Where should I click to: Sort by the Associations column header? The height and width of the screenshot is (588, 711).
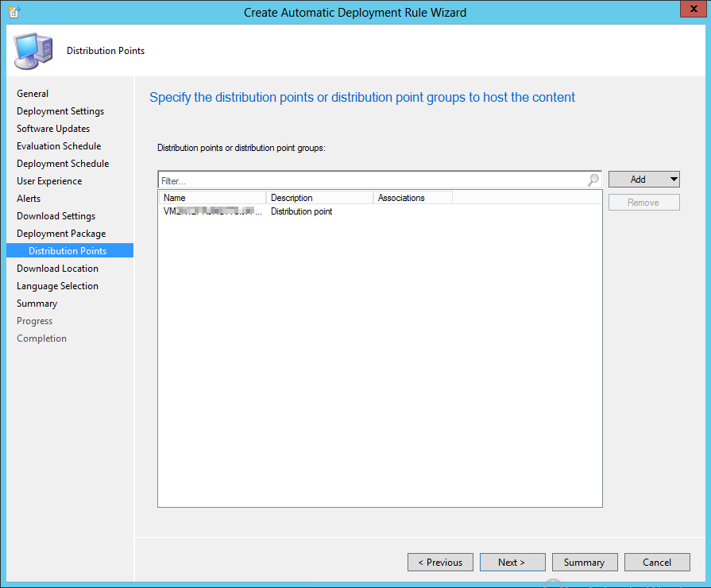(x=412, y=198)
